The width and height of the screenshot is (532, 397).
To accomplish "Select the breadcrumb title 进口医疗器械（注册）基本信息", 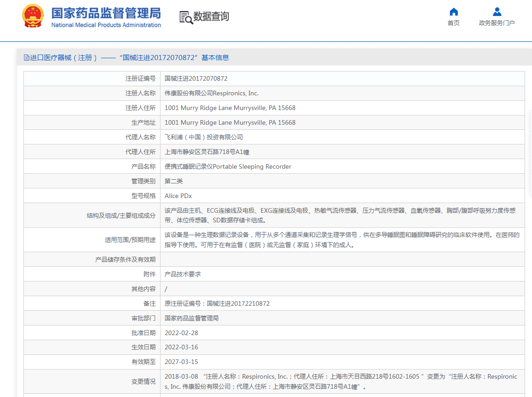I will pos(129,58).
